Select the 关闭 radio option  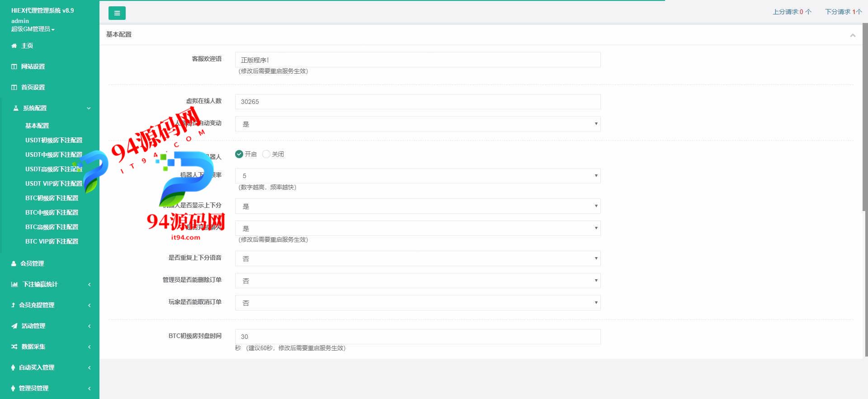click(266, 154)
